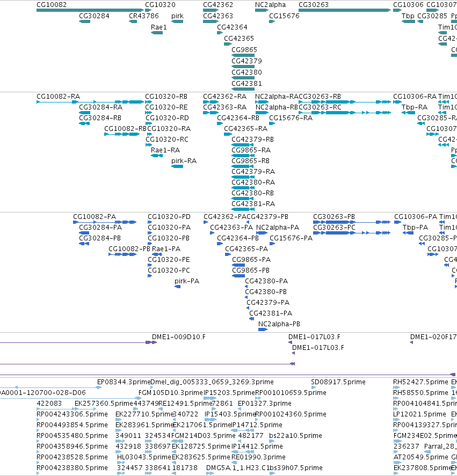Select the CG42381-PA protein label
This screenshot has width=457, height=476.
click(271, 313)
